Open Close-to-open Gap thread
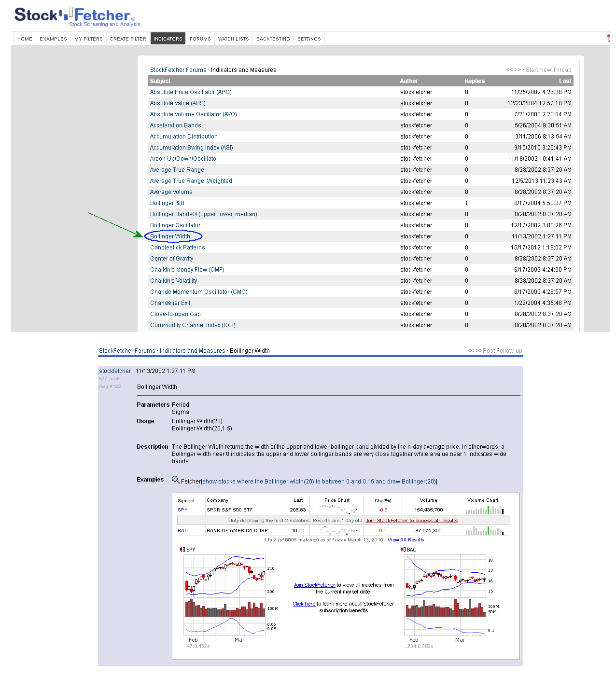616x676 pixels. pos(175,314)
